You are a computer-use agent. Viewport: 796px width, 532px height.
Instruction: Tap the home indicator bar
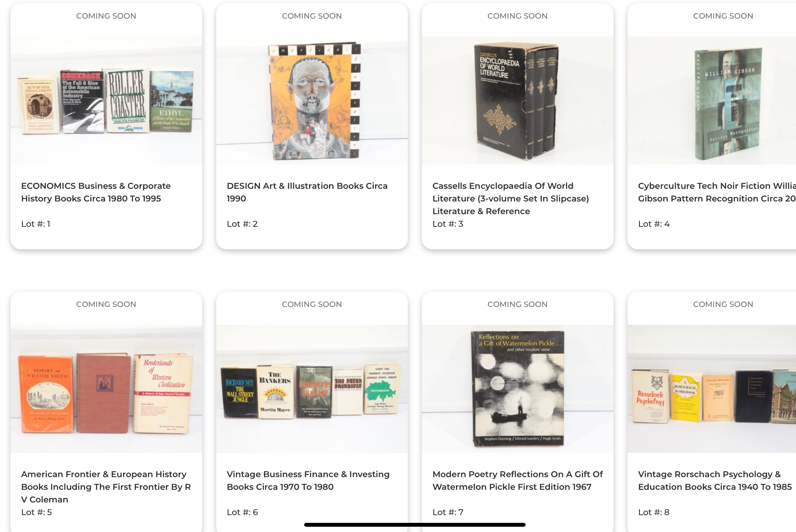415,525
